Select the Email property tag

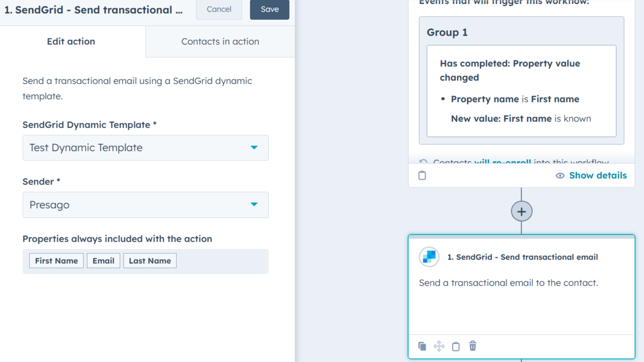(103, 260)
